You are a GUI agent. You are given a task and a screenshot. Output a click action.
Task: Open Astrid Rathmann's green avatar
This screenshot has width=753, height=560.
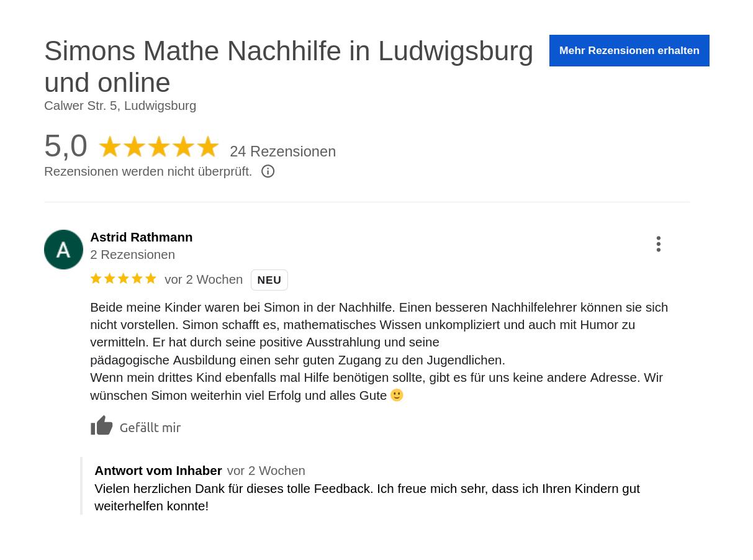click(x=63, y=250)
